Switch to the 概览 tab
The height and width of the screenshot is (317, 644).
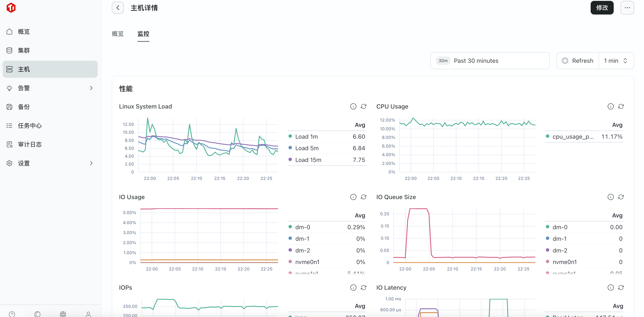118,34
